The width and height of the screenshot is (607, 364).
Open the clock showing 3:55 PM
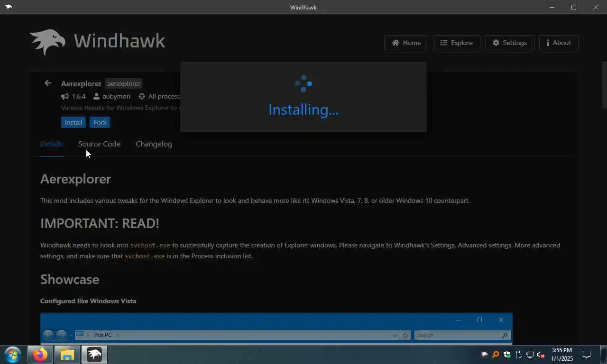[x=561, y=355]
